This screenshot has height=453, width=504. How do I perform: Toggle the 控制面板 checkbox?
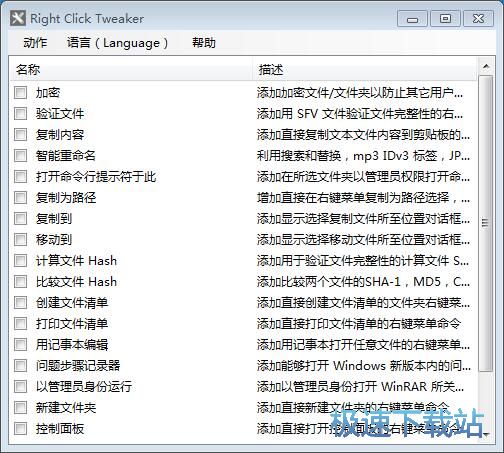(x=20, y=429)
